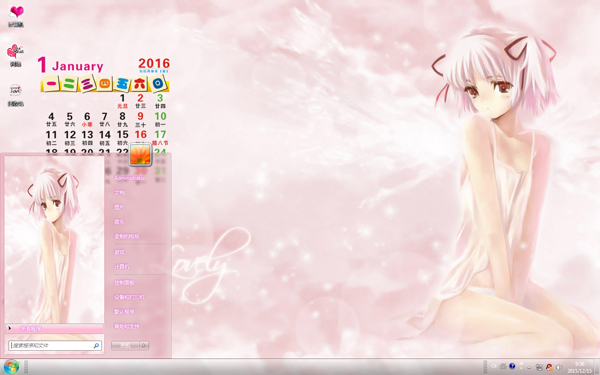Open the arrow beside the shutdown button

(144, 346)
